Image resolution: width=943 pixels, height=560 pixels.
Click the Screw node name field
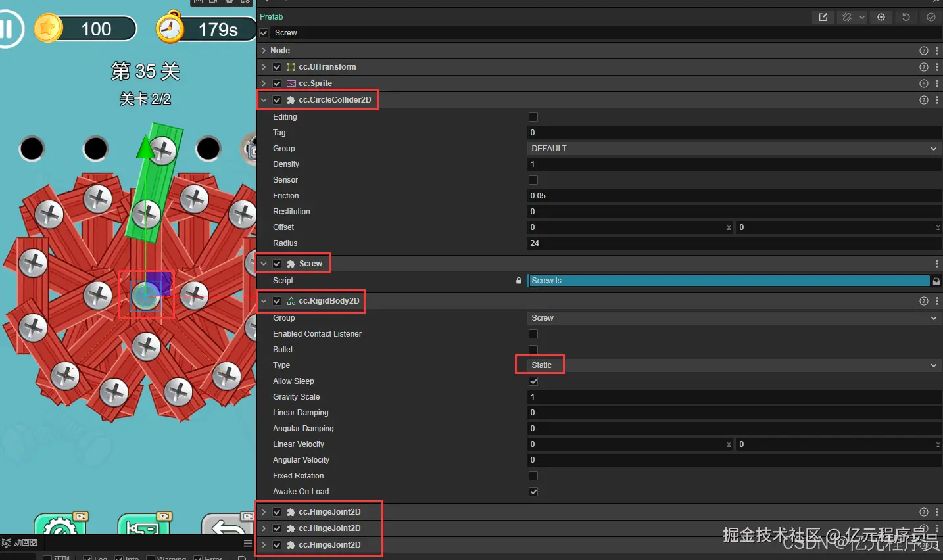pyautogui.click(x=606, y=33)
